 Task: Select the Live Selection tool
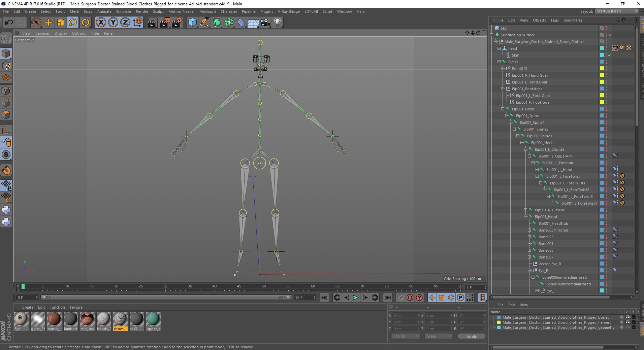(x=36, y=23)
